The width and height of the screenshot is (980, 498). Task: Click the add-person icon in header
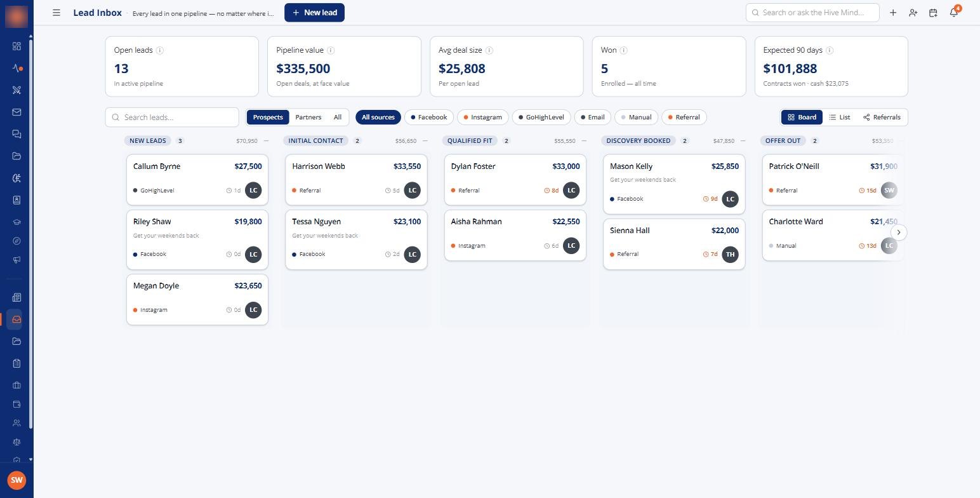tap(913, 13)
